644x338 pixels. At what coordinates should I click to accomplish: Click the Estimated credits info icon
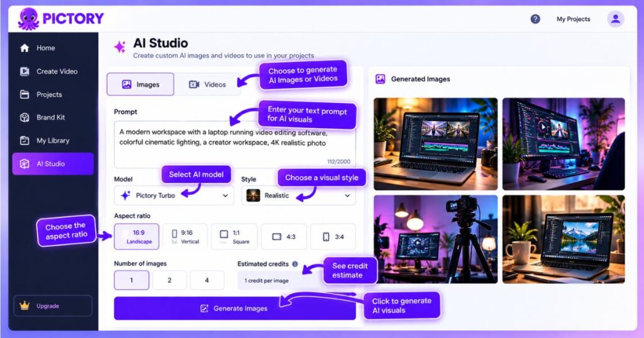click(x=295, y=264)
